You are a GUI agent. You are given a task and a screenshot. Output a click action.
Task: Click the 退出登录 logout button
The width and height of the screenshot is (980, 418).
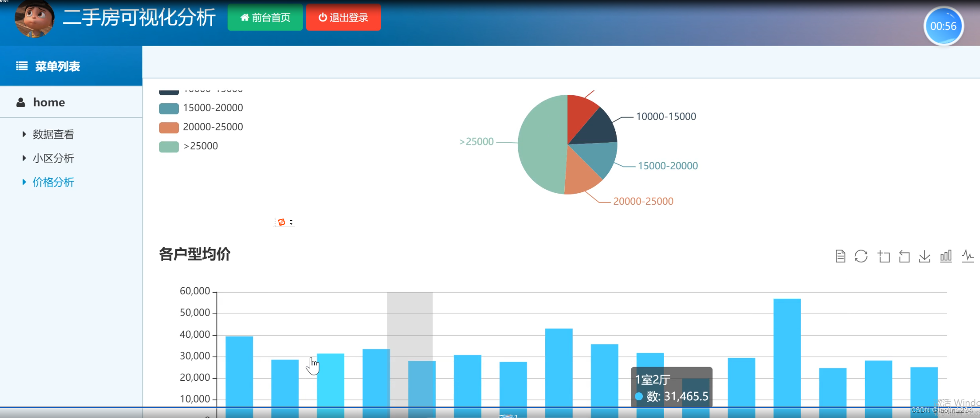coord(343,17)
